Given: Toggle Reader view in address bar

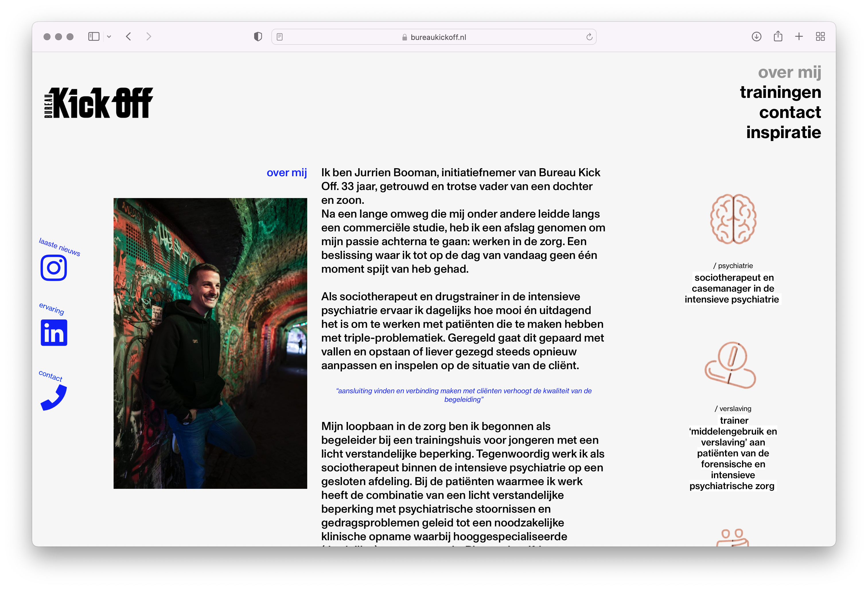Looking at the screenshot, I should click(280, 37).
